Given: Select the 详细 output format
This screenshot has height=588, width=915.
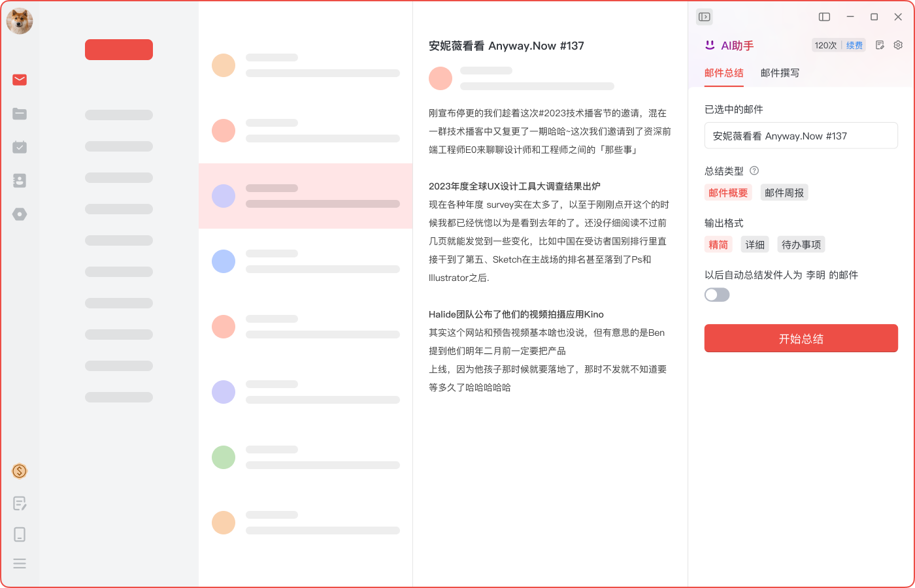Looking at the screenshot, I should [755, 244].
